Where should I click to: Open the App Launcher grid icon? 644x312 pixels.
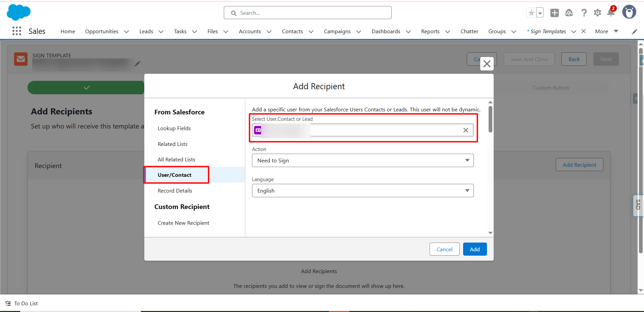(17, 31)
